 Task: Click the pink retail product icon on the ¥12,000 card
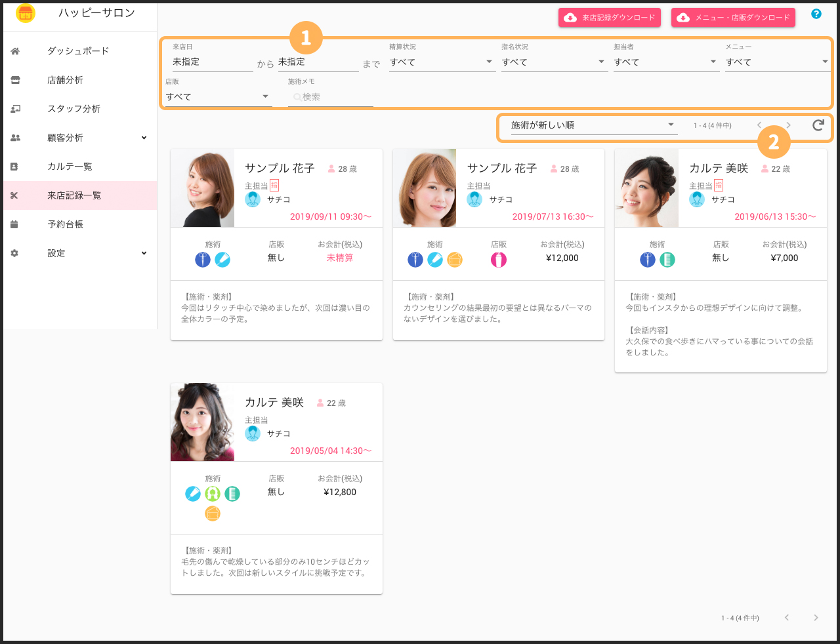pos(499,260)
